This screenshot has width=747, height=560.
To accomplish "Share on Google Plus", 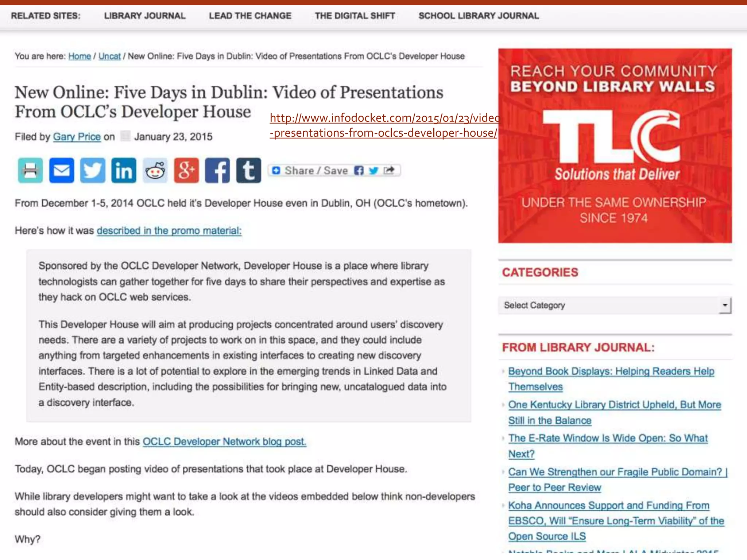I will [186, 170].
